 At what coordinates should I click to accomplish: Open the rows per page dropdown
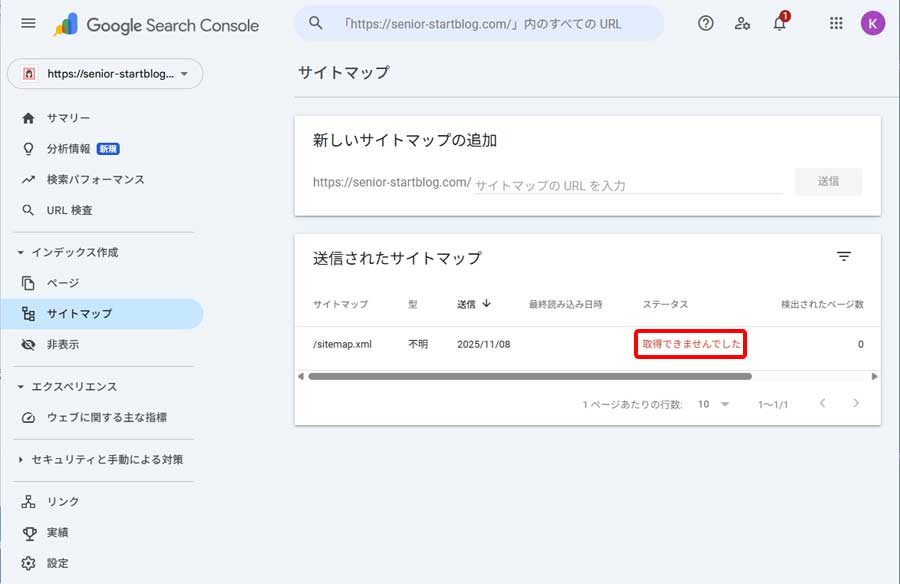(712, 404)
